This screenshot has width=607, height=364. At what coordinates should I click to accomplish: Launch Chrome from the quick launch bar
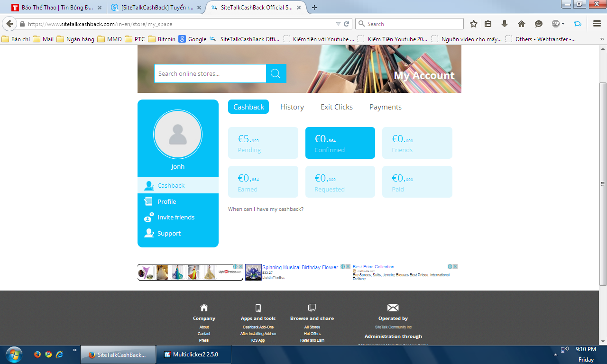48,354
